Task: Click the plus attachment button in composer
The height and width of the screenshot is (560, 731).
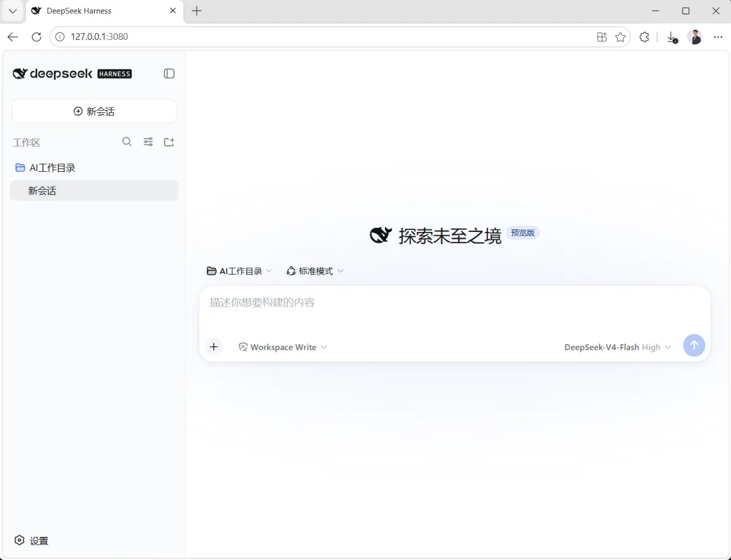Action: click(x=213, y=347)
